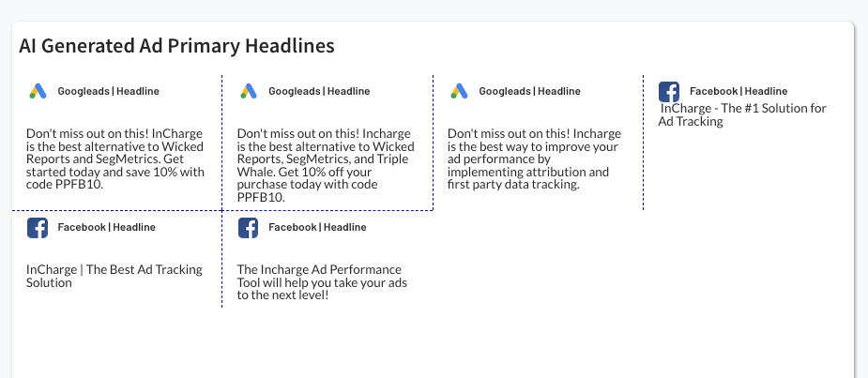Click Facebook icon above 'Incharge Ad Performance Tool'

coord(248,228)
